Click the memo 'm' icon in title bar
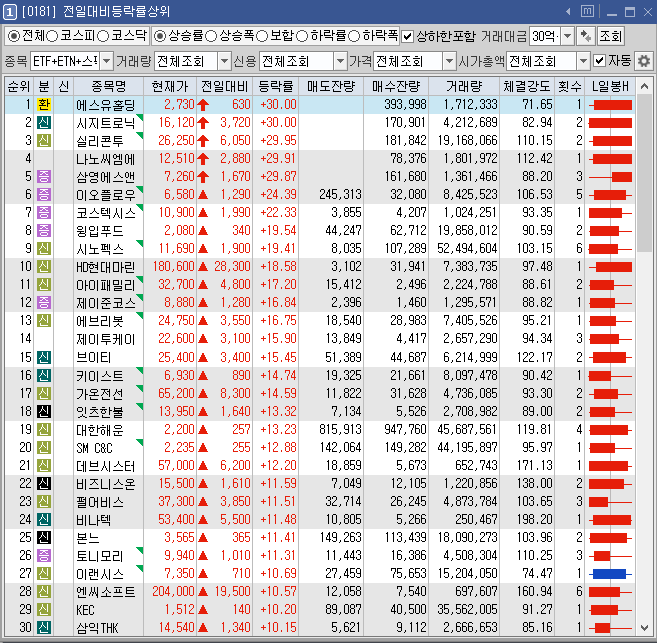657x643 pixels. [587, 11]
